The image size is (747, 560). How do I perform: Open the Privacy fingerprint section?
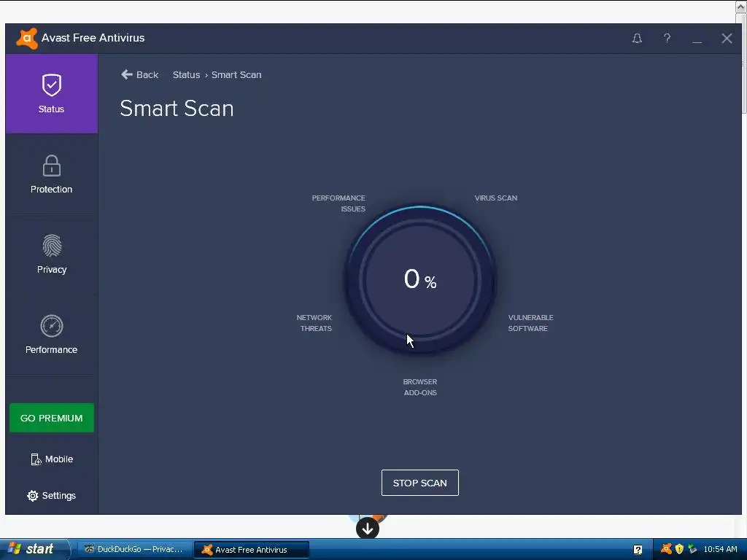52,254
